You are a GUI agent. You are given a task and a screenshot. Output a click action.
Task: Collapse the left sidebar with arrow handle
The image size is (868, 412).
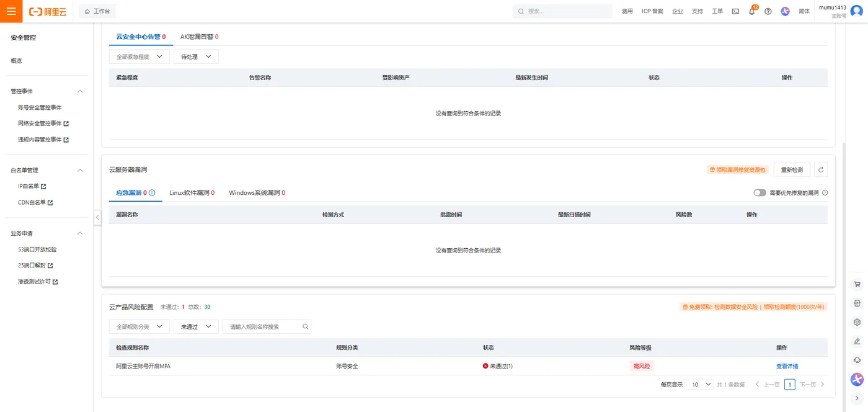pos(97,217)
